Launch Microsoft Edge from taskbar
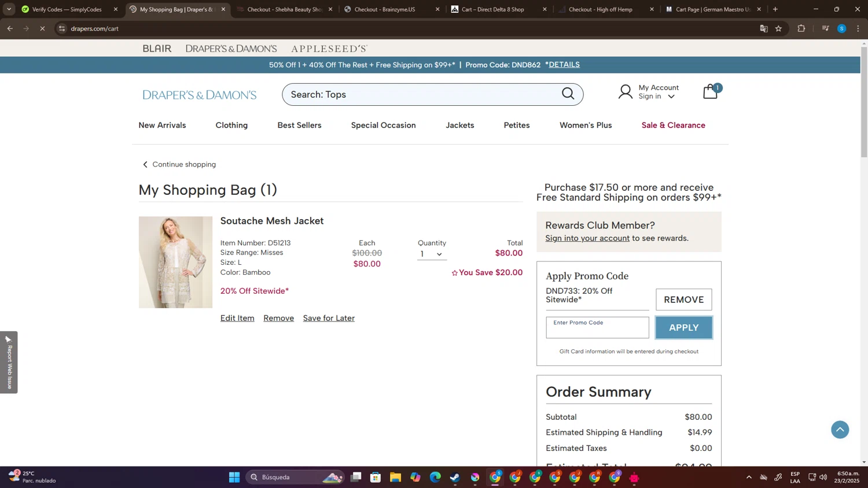Image resolution: width=868 pixels, height=488 pixels. (x=435, y=477)
